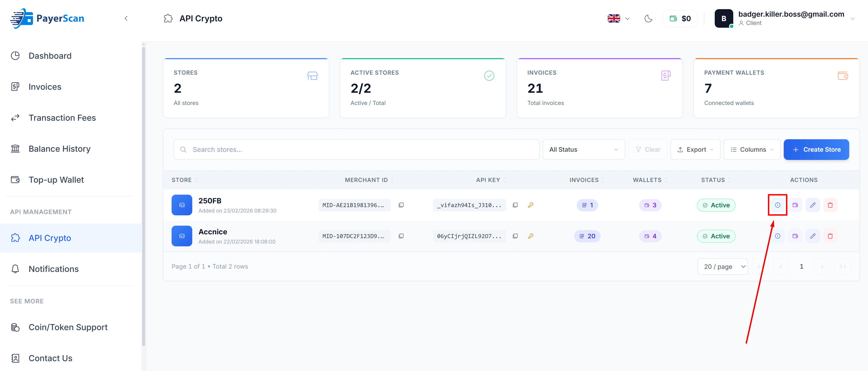Viewport: 868px width, 371px height.
Task: Collapse the sidebar with the chevron arrow
Action: point(126,19)
